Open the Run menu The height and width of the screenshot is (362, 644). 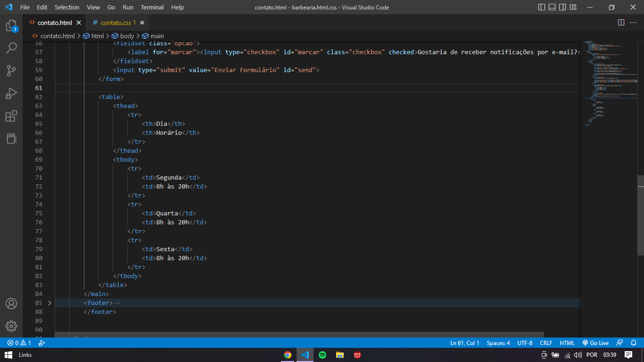[x=128, y=7]
